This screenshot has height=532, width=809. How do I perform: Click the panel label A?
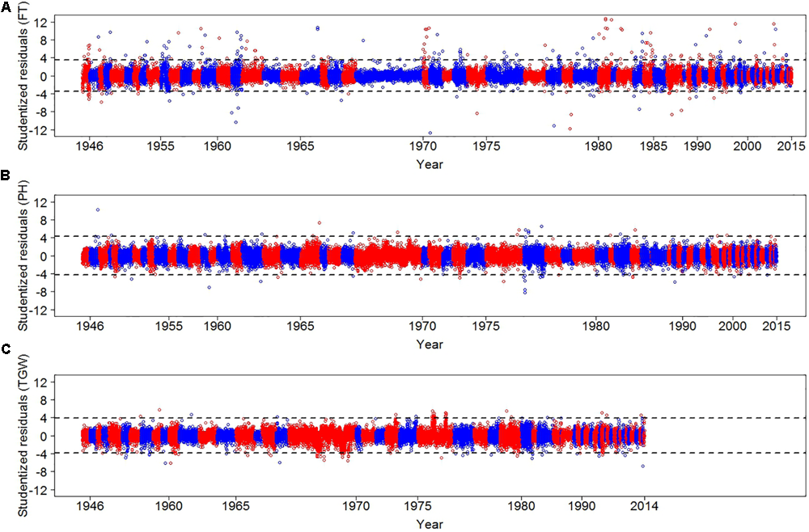[6, 8]
